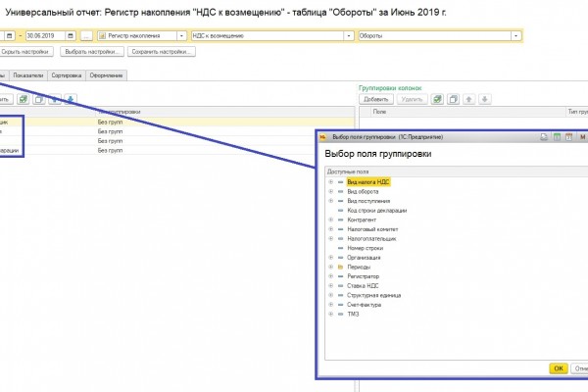The image size is (588, 392).
Task: Select the ТМЗ field
Action: point(353,314)
